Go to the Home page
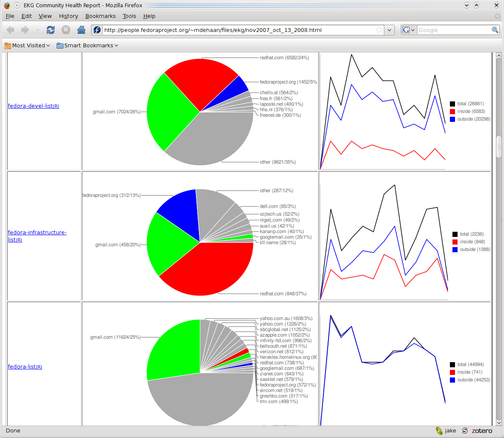504x438 pixels. (x=81, y=30)
